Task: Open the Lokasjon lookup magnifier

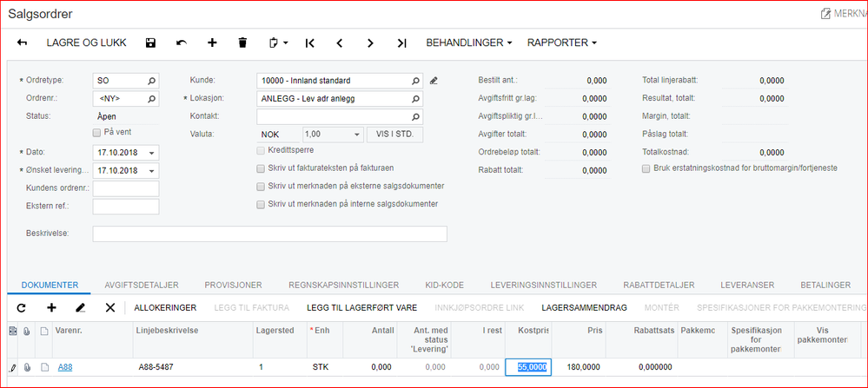Action: tap(415, 99)
